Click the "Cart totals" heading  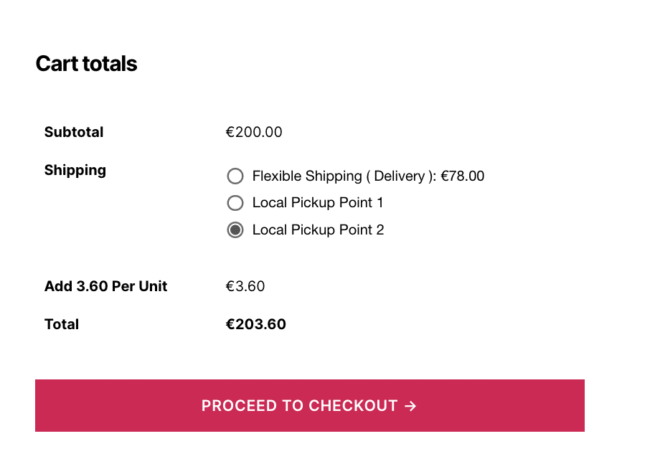click(x=86, y=64)
